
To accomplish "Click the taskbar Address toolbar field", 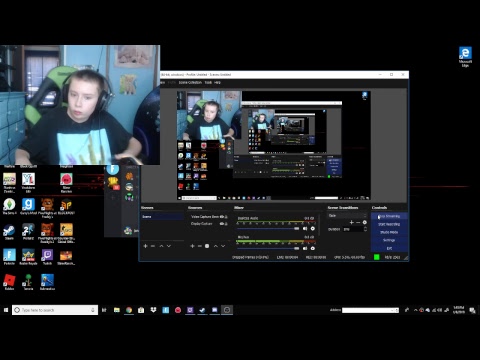I will point(370,310).
